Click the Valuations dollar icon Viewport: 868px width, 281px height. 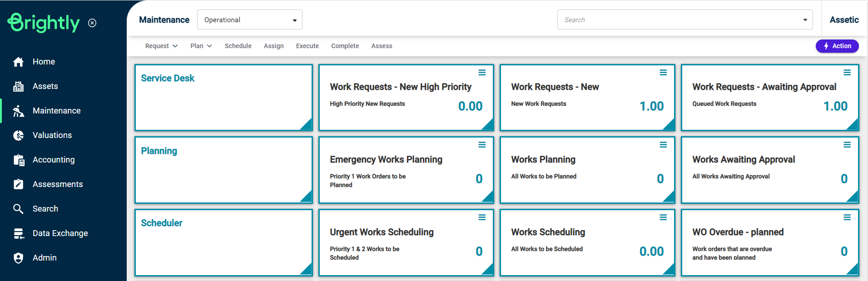(x=18, y=135)
